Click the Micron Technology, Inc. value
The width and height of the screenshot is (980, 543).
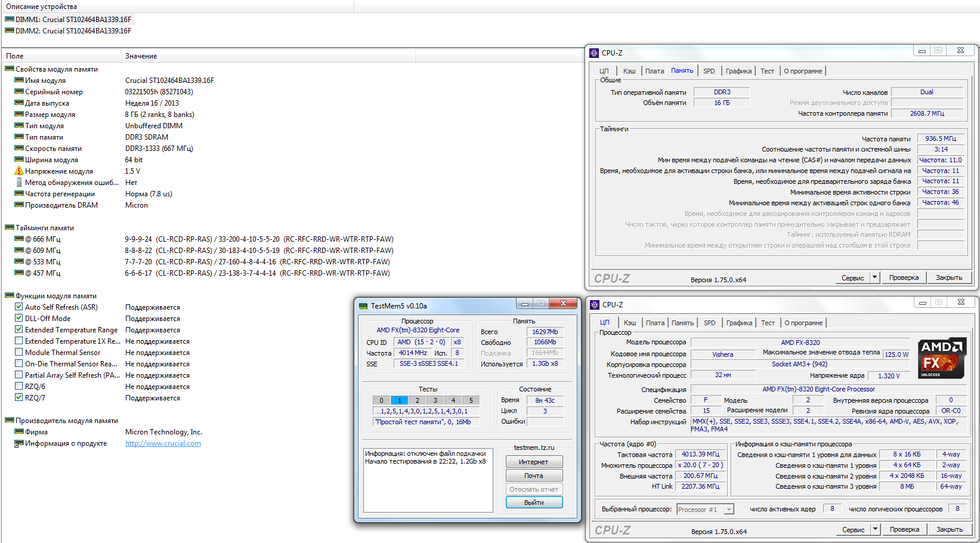(164, 431)
